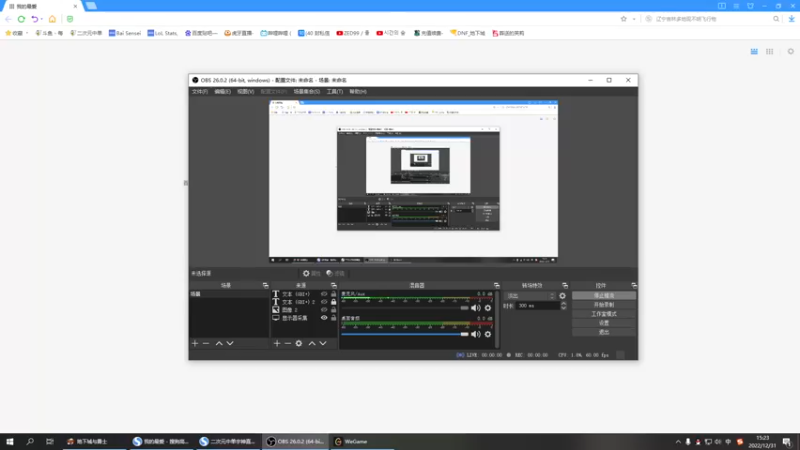
Task: Open the Tools menu in OBS
Action: tap(335, 91)
